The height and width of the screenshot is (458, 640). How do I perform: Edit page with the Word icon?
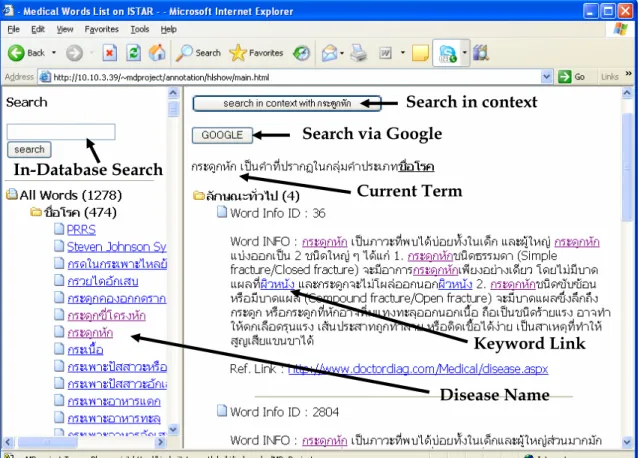tap(385, 53)
